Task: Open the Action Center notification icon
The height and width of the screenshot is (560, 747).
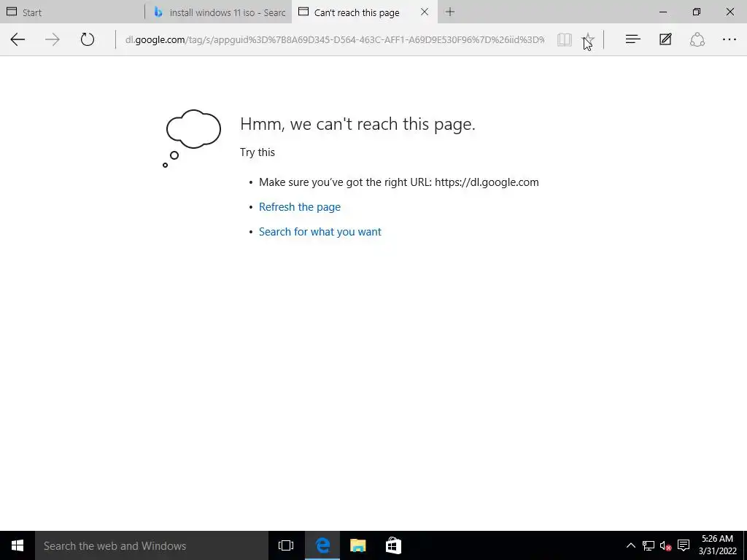Action: (x=684, y=545)
